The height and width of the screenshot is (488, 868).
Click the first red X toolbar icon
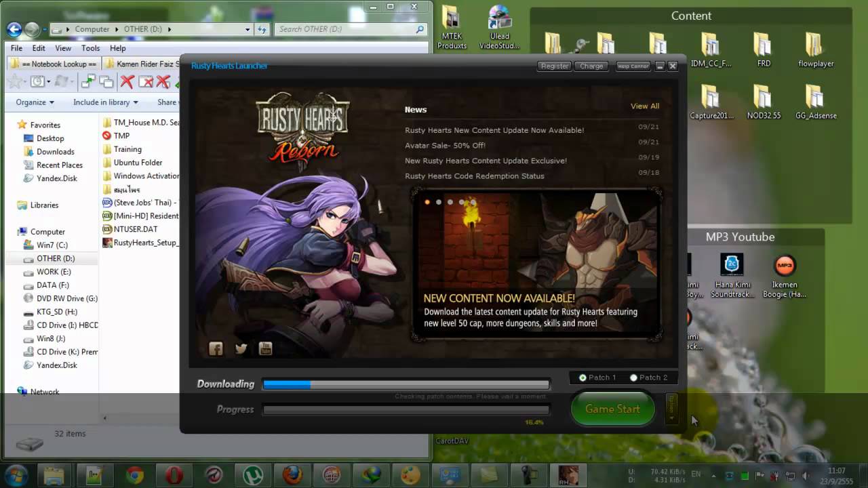click(x=127, y=81)
